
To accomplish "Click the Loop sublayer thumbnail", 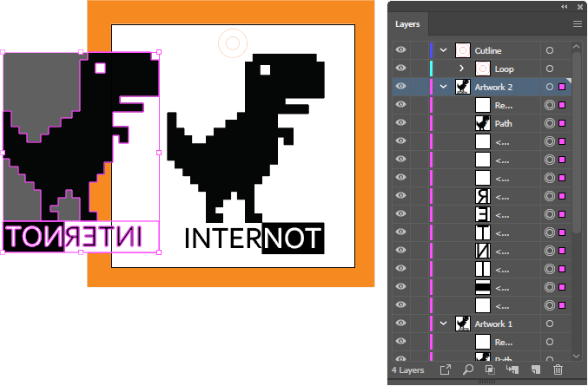I will 483,69.
